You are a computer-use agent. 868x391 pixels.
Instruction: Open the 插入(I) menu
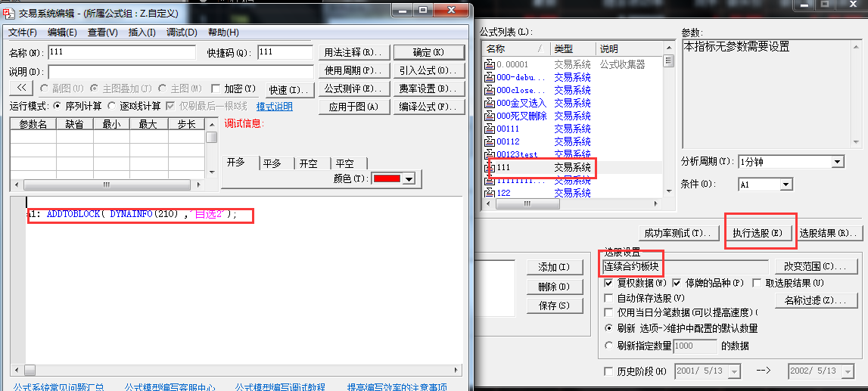[142, 33]
